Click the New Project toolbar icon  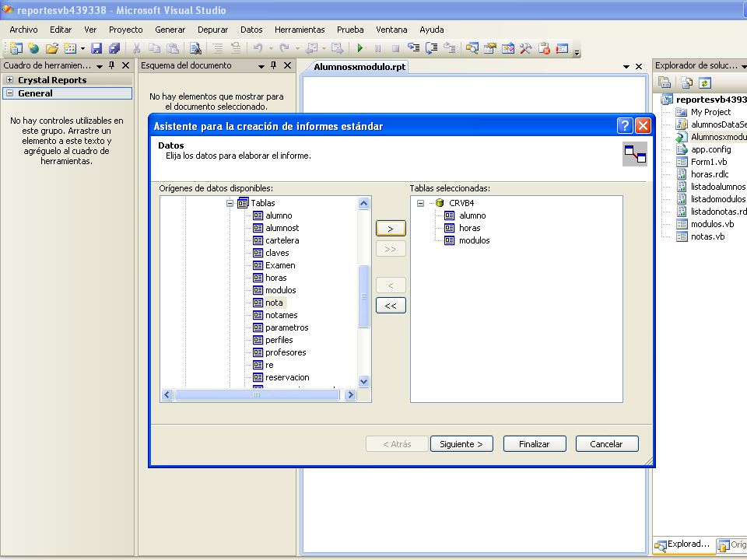[x=16, y=48]
